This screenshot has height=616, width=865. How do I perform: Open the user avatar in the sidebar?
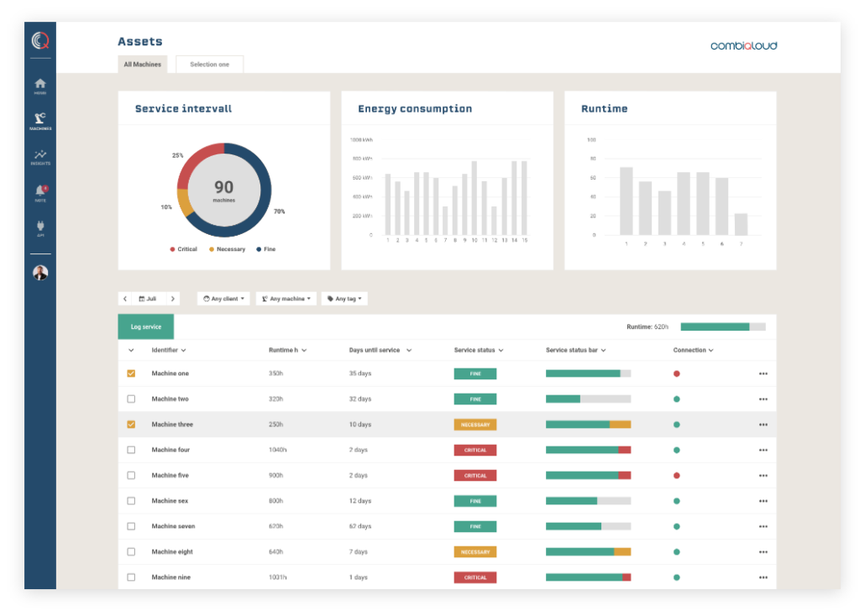[39, 272]
